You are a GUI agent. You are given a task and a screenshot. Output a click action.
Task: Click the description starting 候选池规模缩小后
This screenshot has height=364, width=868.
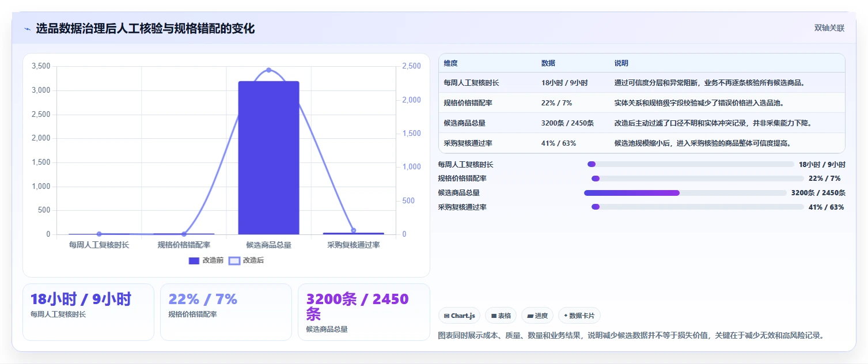pyautogui.click(x=703, y=143)
